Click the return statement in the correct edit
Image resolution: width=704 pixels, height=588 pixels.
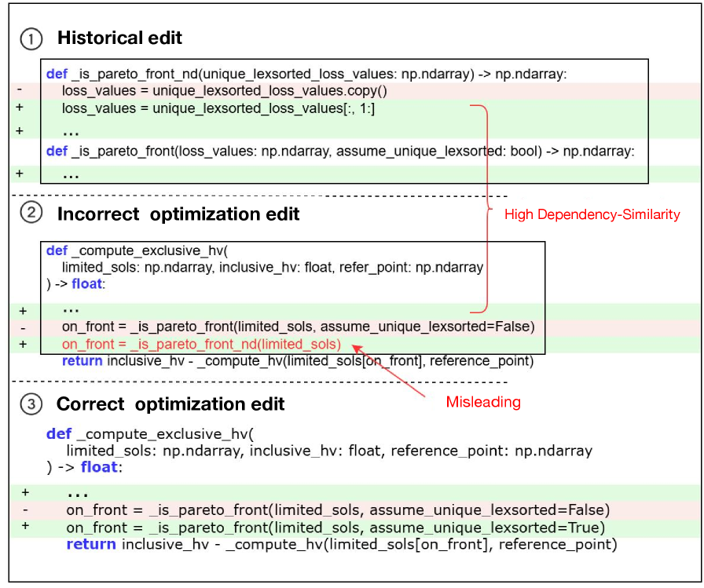[341, 544]
